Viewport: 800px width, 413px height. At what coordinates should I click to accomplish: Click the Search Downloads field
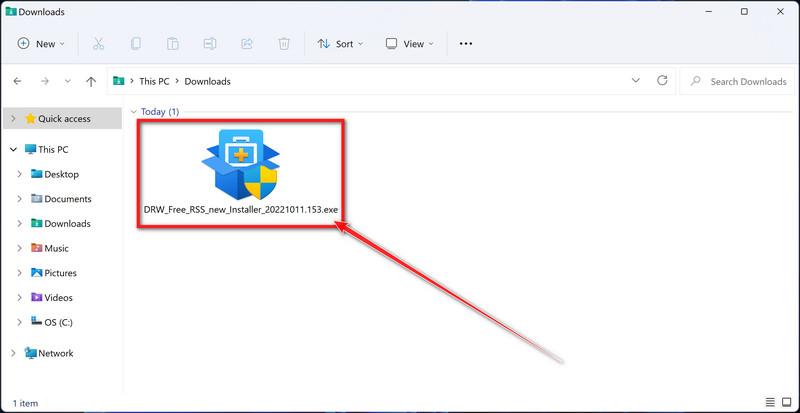point(737,81)
